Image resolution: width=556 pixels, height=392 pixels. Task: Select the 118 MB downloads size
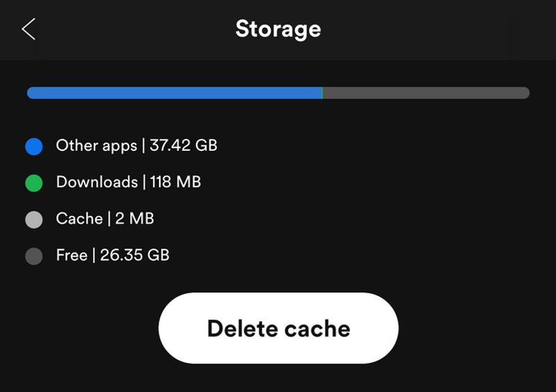[x=175, y=182]
